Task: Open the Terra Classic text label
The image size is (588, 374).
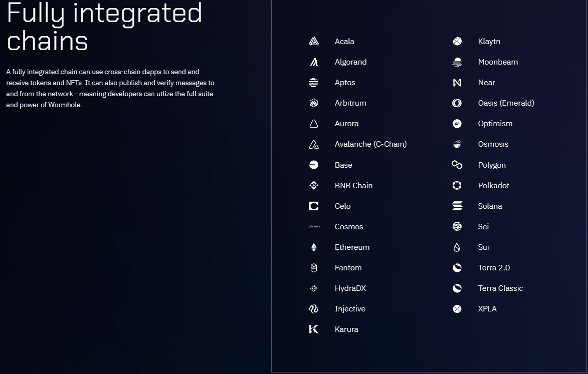Action: pos(500,288)
